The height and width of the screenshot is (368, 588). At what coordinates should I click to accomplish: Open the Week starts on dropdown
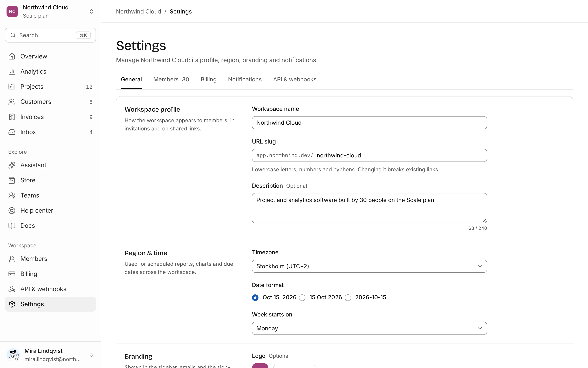[369, 328]
